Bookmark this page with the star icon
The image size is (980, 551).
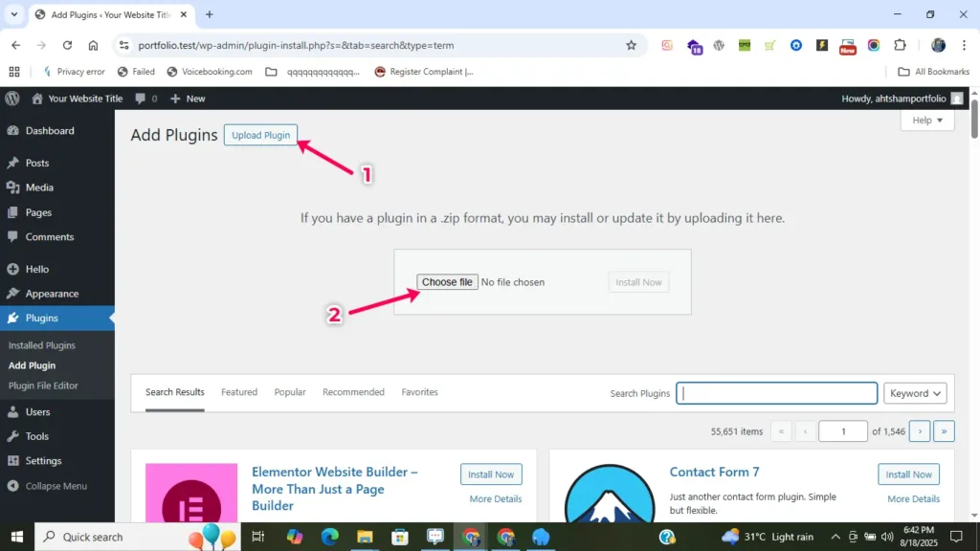click(631, 45)
